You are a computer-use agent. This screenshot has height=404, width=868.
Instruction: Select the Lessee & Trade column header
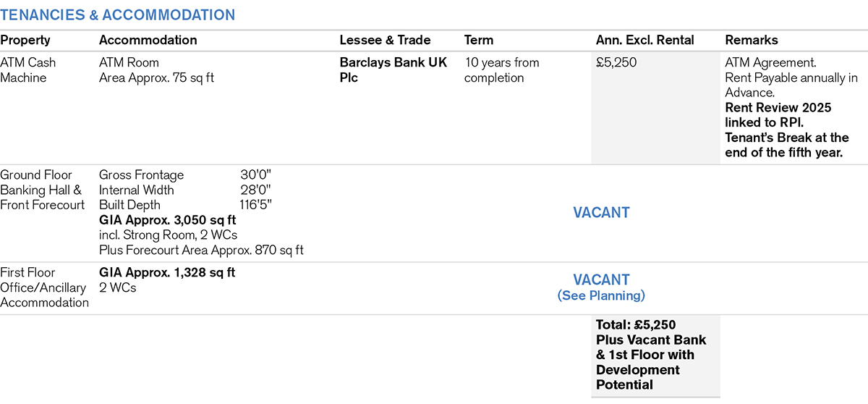[x=385, y=41]
